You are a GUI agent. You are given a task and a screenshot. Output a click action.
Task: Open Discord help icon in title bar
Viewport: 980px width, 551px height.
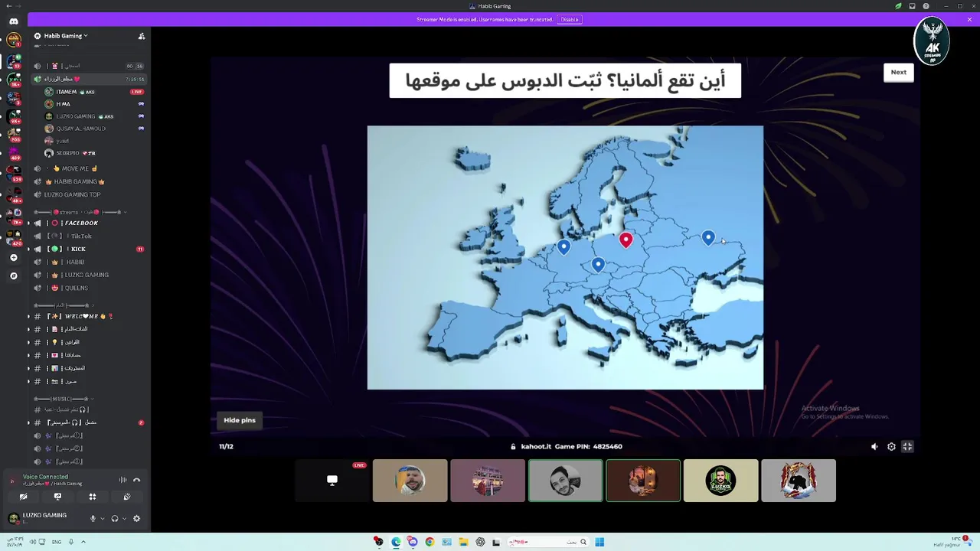[926, 6]
